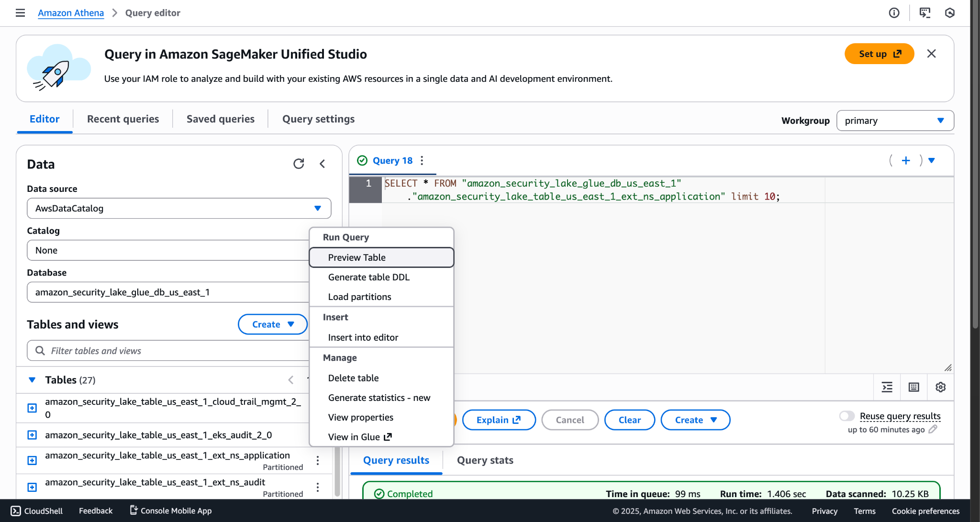Viewport: 980px width, 522px height.
Task: Open actions menu for ext_ns_application table
Action: 318,460
